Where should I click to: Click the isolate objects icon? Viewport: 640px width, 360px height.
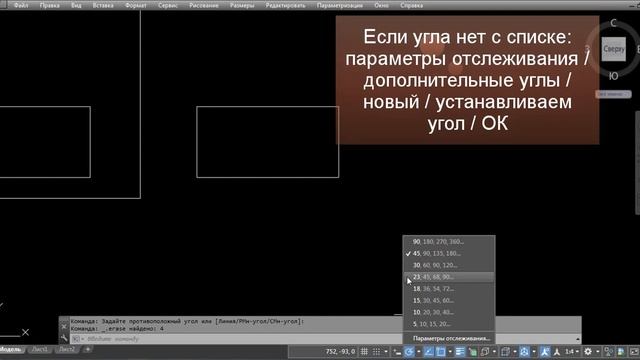pos(621,351)
